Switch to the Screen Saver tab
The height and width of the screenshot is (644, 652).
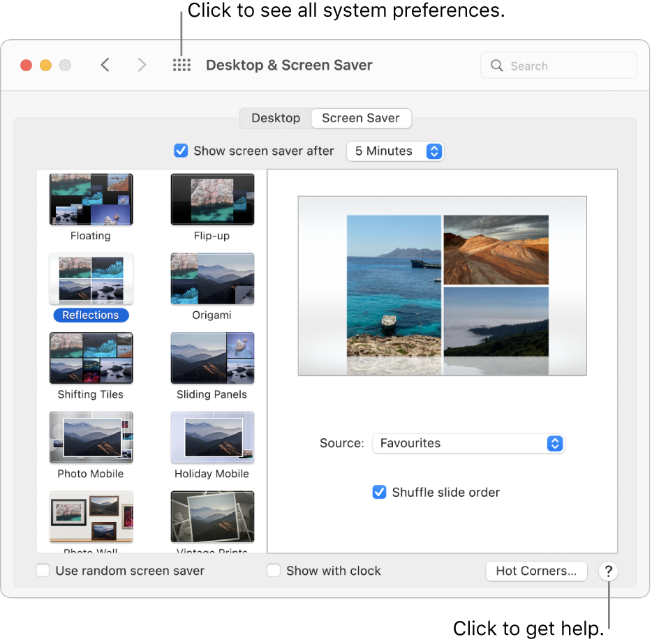pyautogui.click(x=361, y=118)
